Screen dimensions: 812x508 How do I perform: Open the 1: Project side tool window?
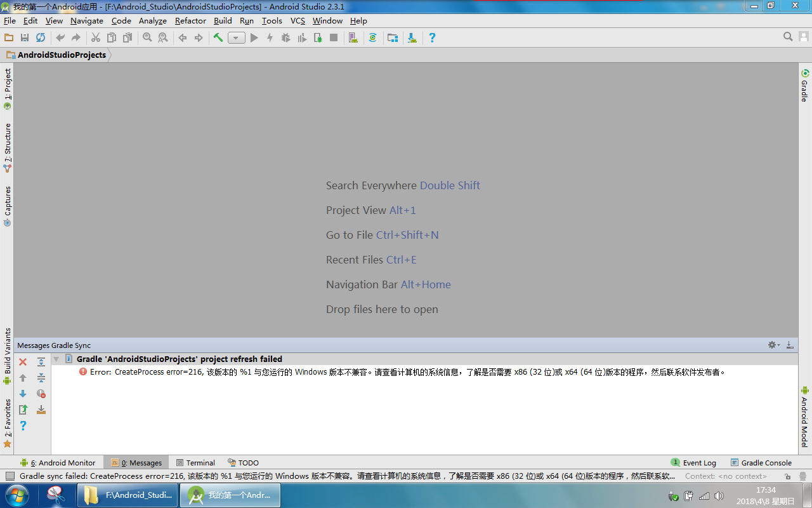coord(8,88)
